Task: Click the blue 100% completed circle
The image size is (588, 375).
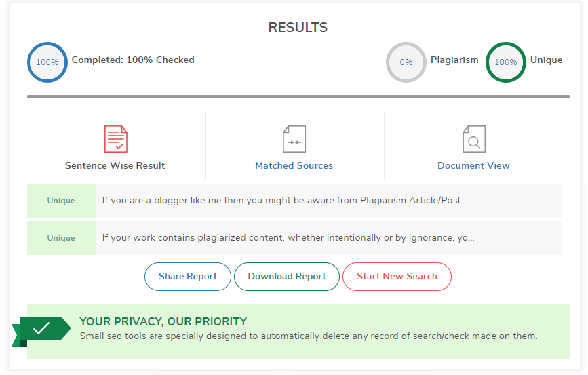Action: pyautogui.click(x=47, y=62)
